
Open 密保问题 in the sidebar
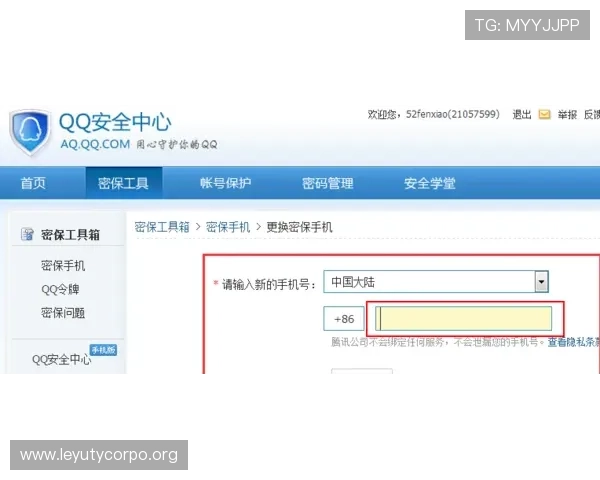[63, 313]
